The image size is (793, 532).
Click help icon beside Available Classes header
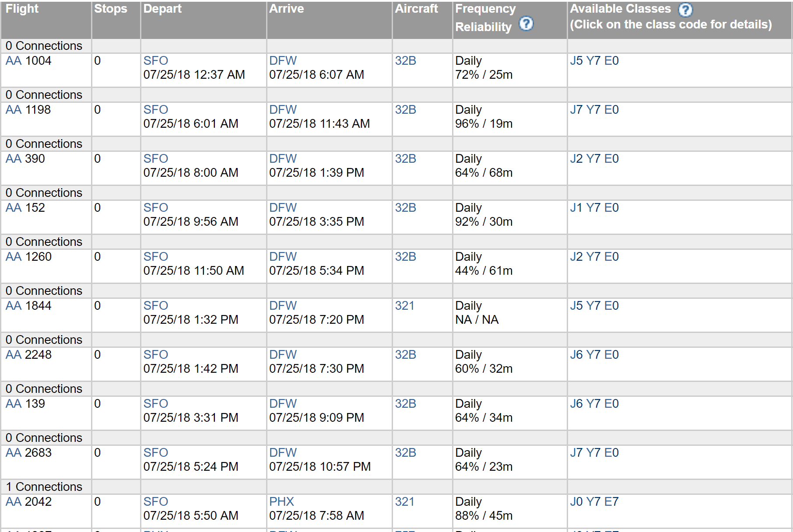[685, 10]
